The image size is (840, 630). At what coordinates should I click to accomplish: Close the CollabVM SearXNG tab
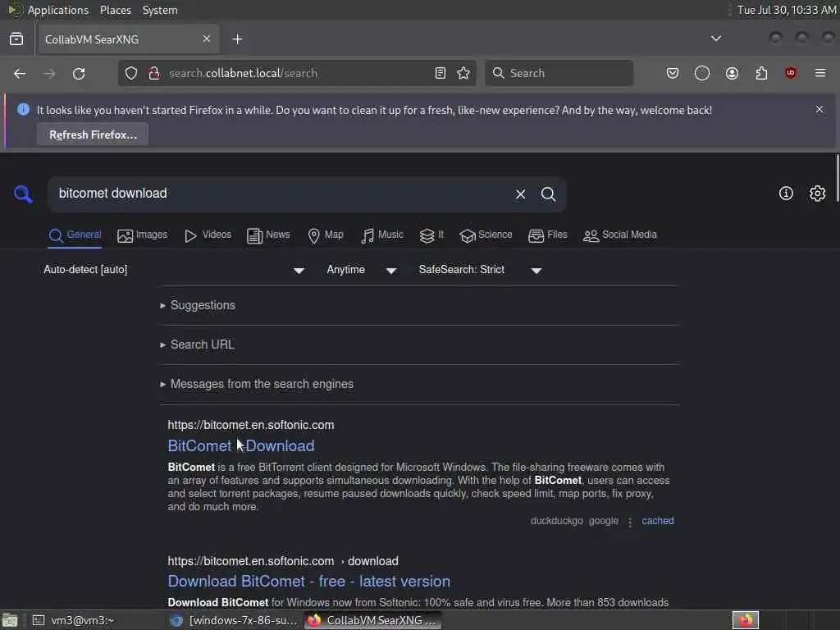coord(207,39)
